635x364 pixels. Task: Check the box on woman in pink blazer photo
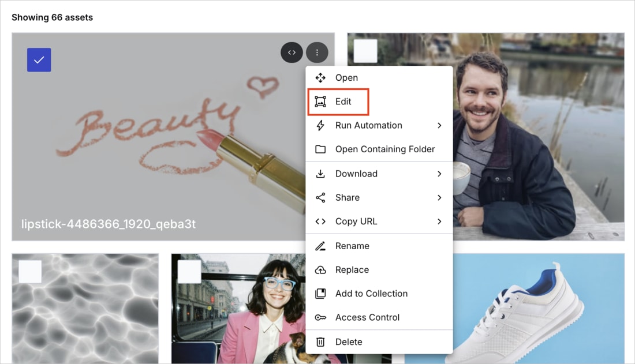(x=189, y=272)
